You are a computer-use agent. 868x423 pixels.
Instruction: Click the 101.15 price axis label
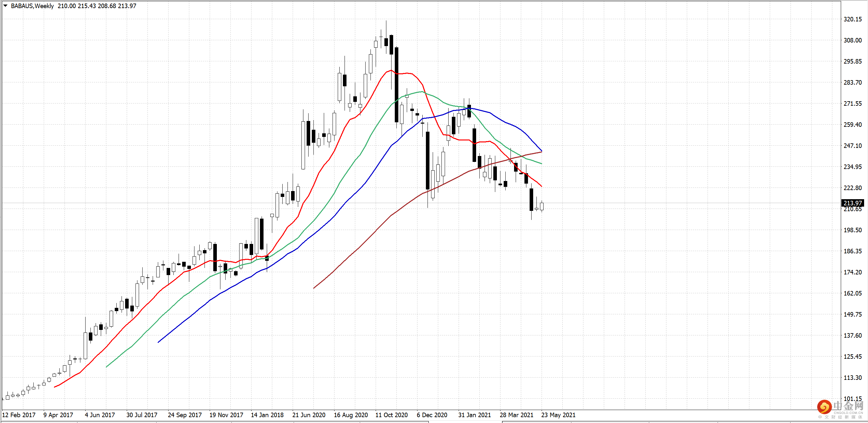[852, 399]
